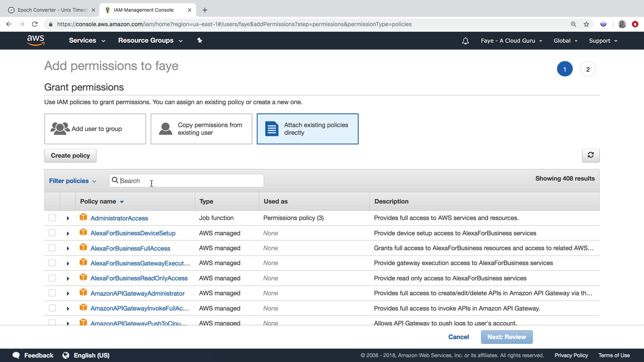Tick the AmazonAPIGatewayAdministrator checkbox

52,293
